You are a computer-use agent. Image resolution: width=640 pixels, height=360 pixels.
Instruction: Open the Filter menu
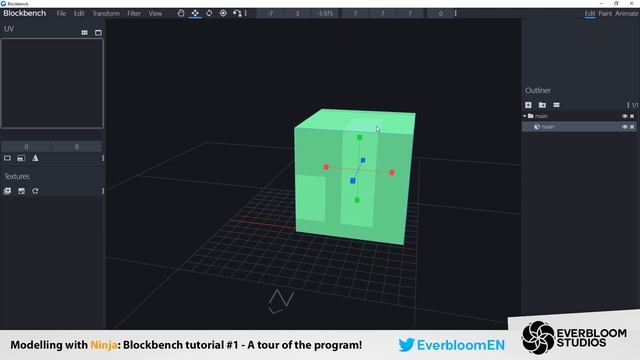133,13
